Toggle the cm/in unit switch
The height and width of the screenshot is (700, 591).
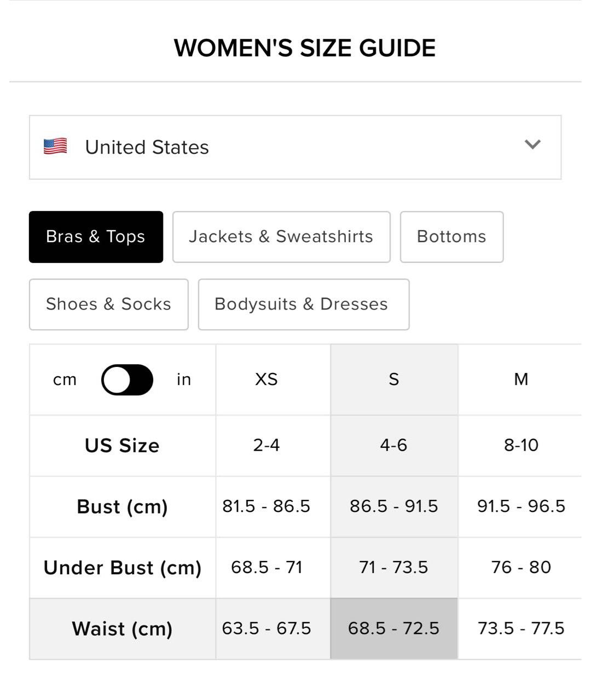point(127,380)
